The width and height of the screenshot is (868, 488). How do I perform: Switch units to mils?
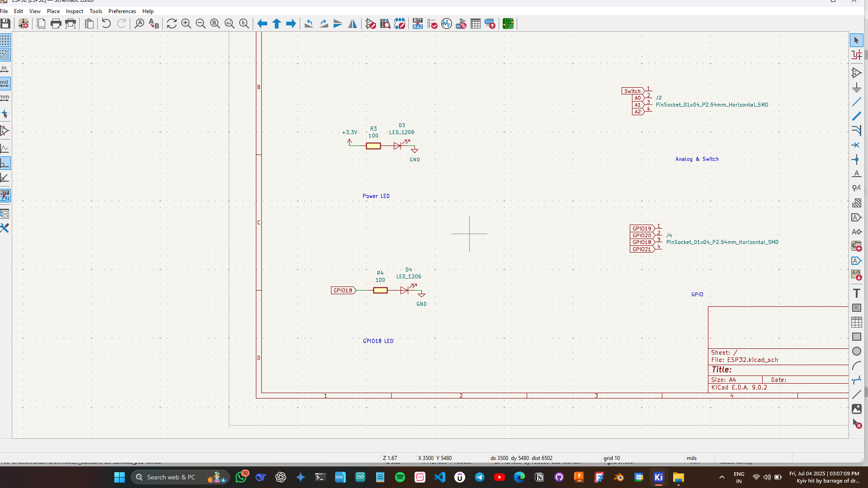[x=5, y=83]
